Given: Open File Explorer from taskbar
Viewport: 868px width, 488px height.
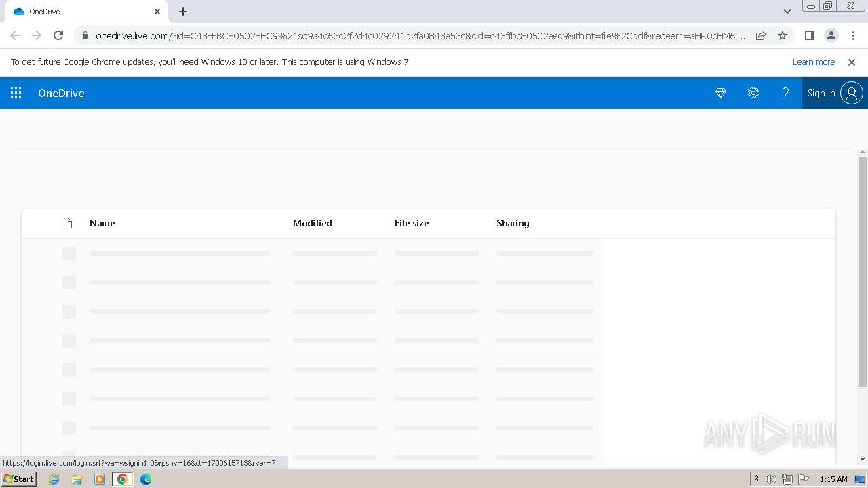Looking at the screenshot, I should (77, 479).
